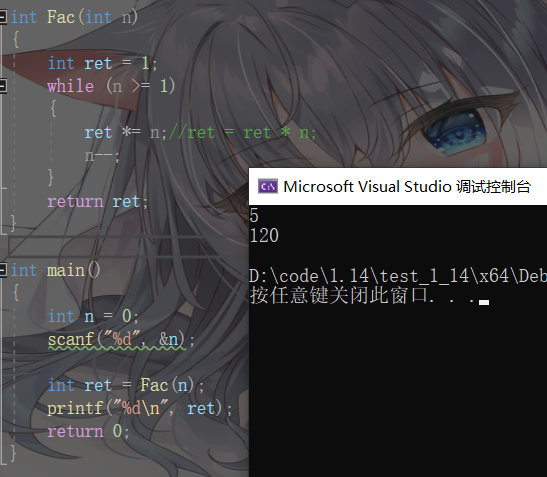
Task: Click the 'n--;' statement
Action: 102,155
